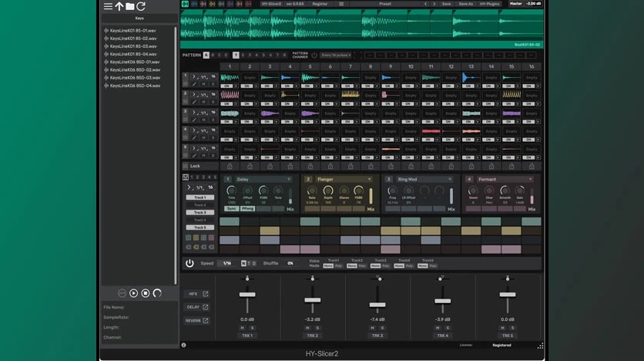644x361 pixels.
Task: Toggle the preview loop icon
Action: click(157, 293)
